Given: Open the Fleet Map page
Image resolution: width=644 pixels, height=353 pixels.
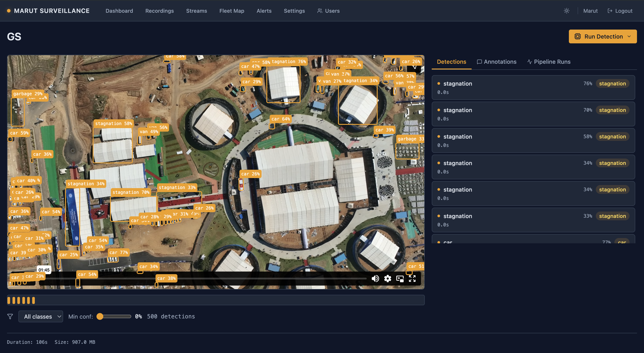Looking at the screenshot, I should (x=232, y=11).
